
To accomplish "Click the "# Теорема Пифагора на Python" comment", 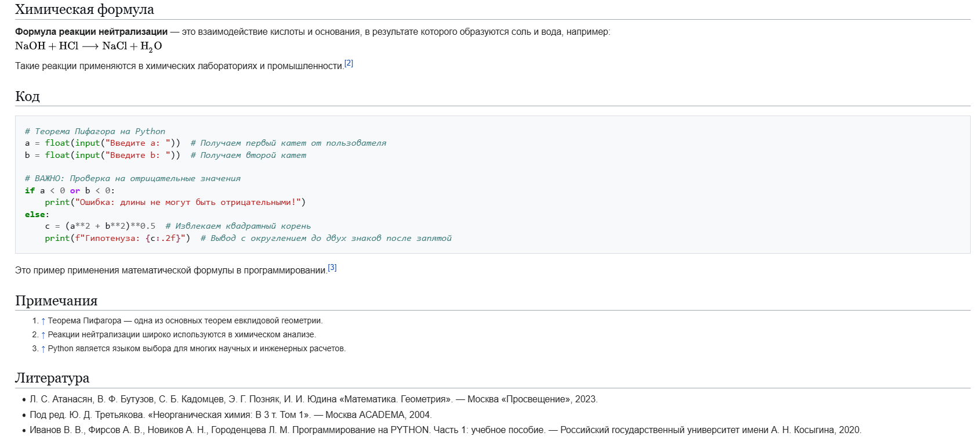I will (95, 131).
